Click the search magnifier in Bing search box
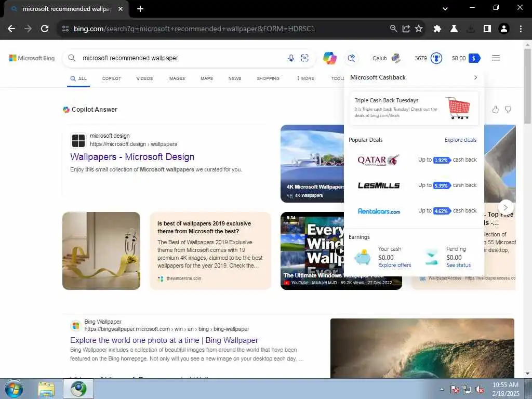 (72, 58)
